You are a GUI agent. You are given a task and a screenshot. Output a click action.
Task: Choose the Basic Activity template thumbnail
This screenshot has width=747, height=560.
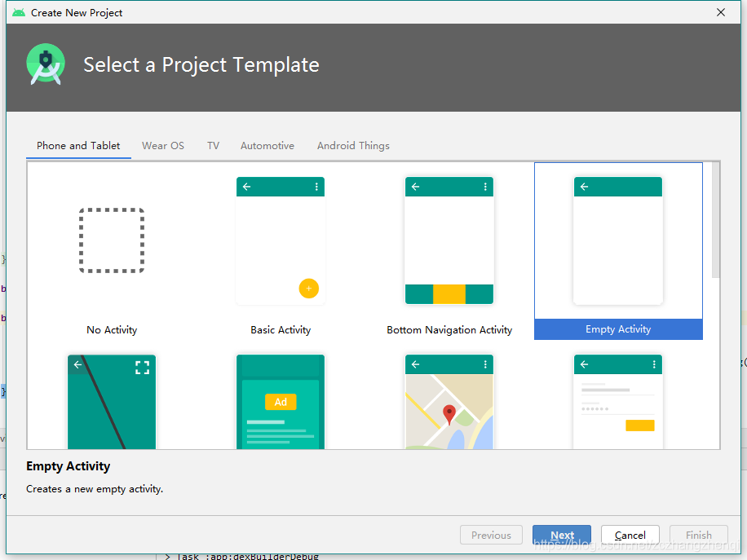pos(281,240)
